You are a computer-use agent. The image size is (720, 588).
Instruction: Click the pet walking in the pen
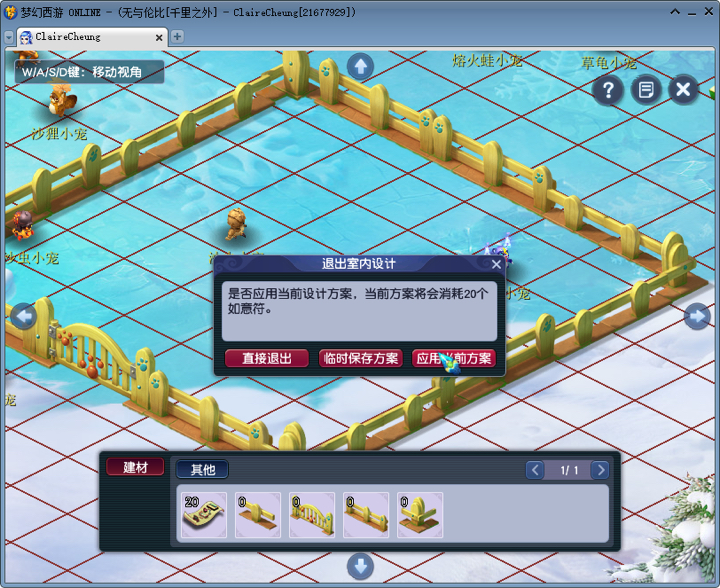[x=236, y=224]
